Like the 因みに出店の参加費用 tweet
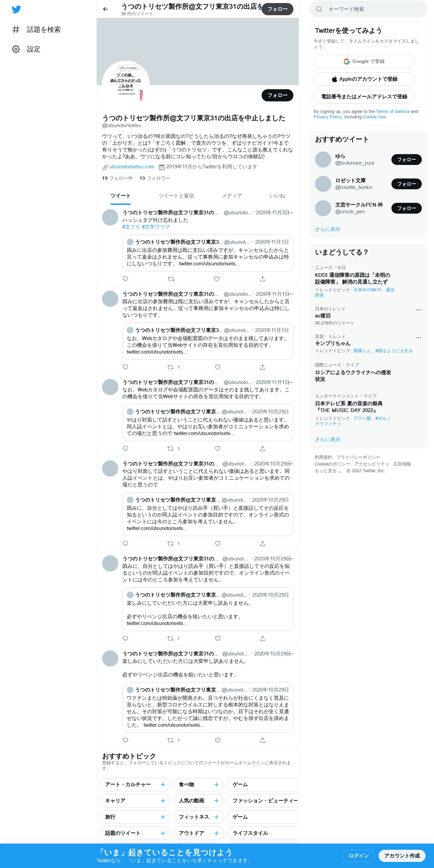Image resolution: width=434 pixels, height=868 pixels. 218,367
